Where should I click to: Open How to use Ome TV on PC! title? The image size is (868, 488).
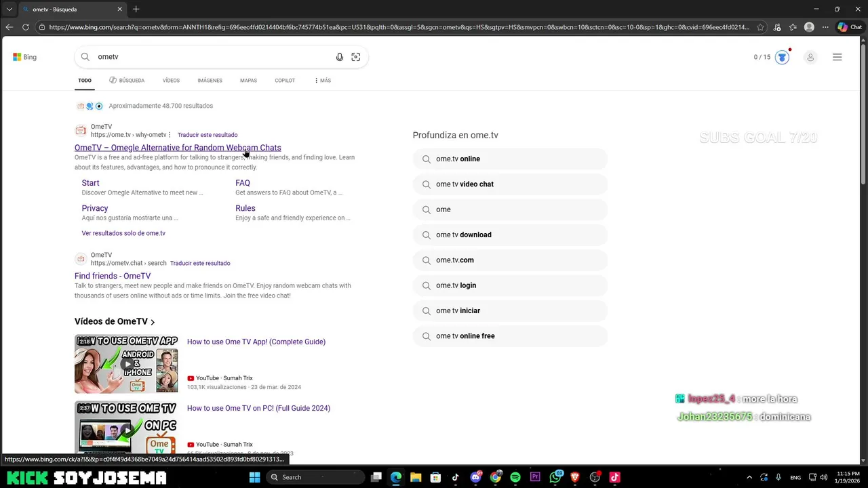point(258,408)
